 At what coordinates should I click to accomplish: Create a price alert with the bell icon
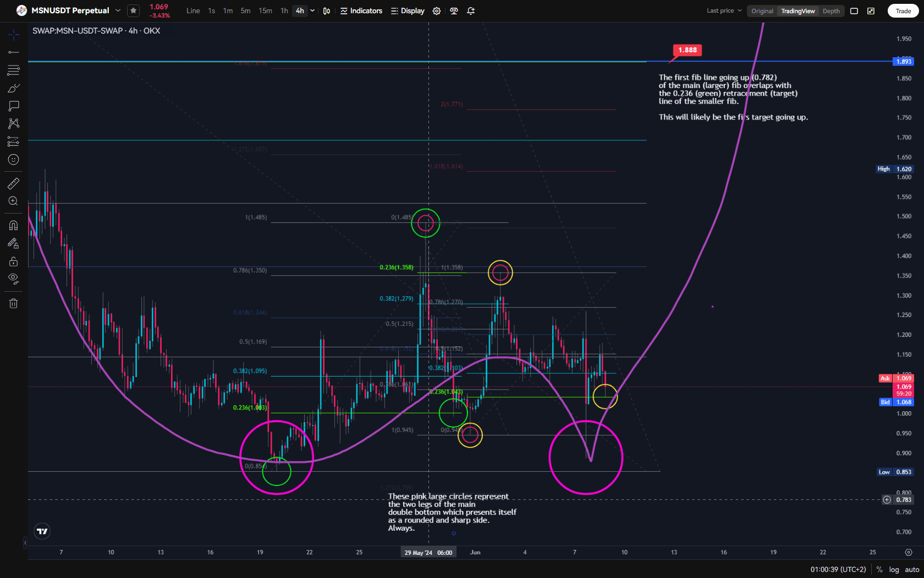[471, 11]
